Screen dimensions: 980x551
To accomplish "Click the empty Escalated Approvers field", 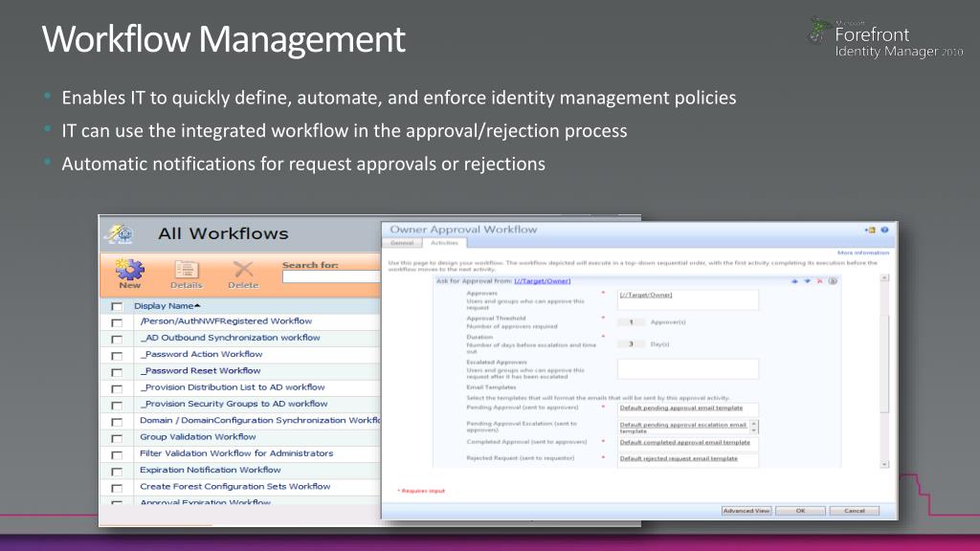I will [687, 368].
